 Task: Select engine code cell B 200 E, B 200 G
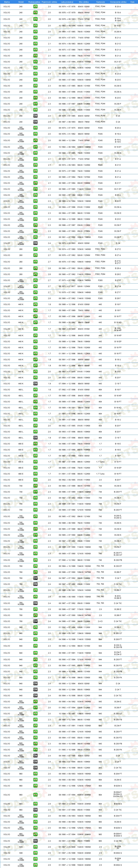[x=118, y=516]
